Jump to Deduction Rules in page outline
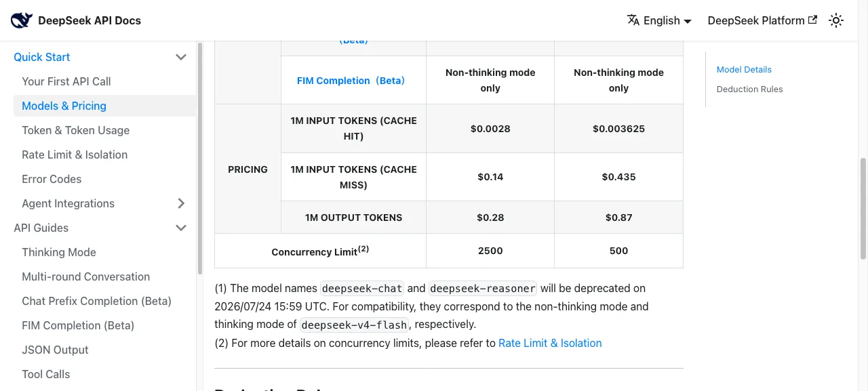 749,89
